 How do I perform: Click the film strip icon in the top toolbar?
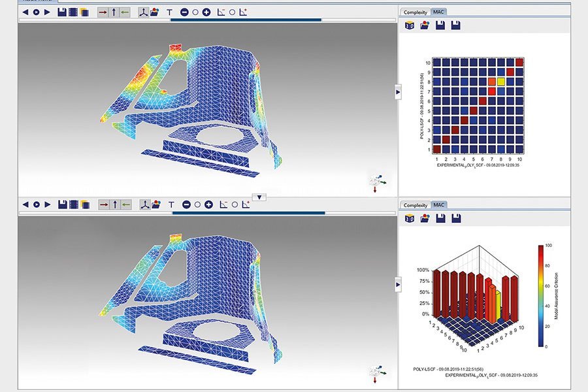pos(74,11)
